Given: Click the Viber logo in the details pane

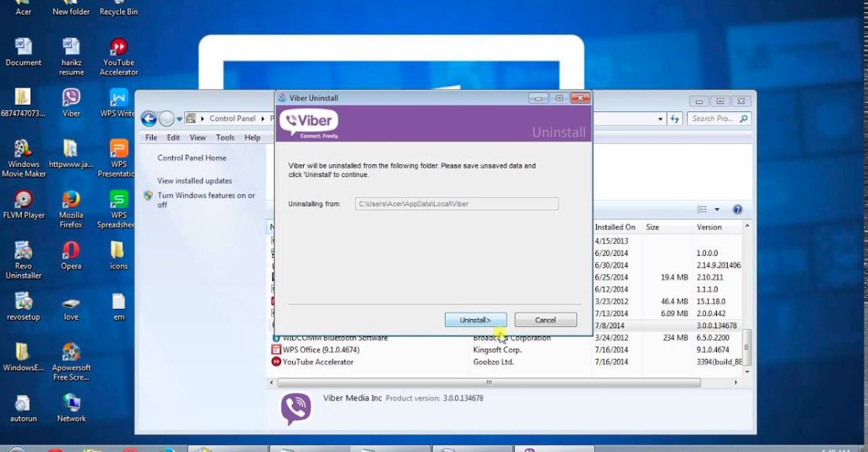Looking at the screenshot, I should click(x=296, y=409).
